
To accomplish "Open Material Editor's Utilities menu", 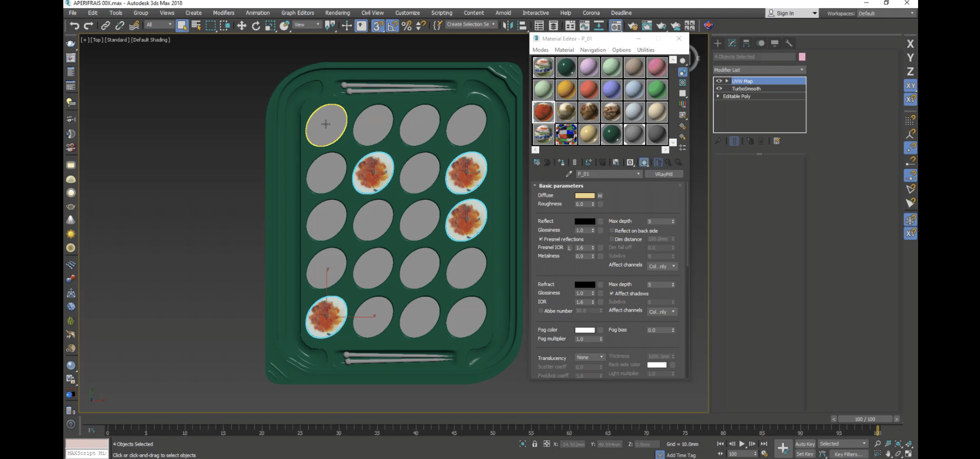I will pyautogui.click(x=646, y=50).
